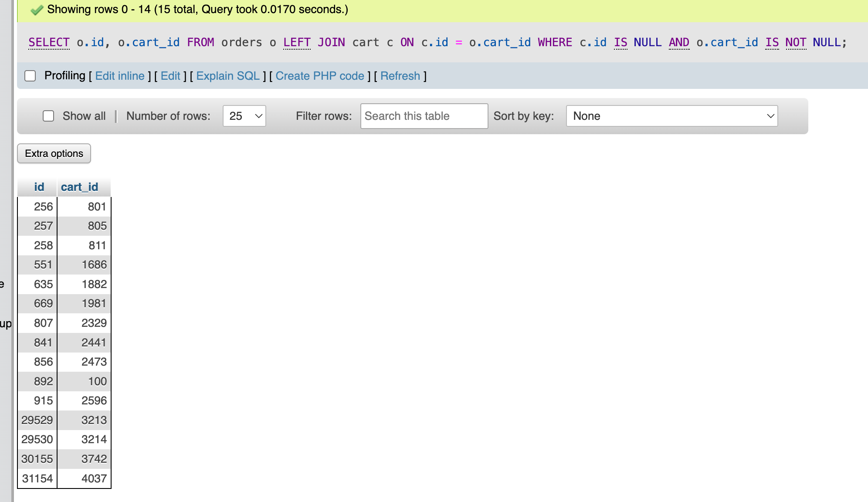Select cart_id cell 2473
868x502 pixels.
click(x=84, y=362)
